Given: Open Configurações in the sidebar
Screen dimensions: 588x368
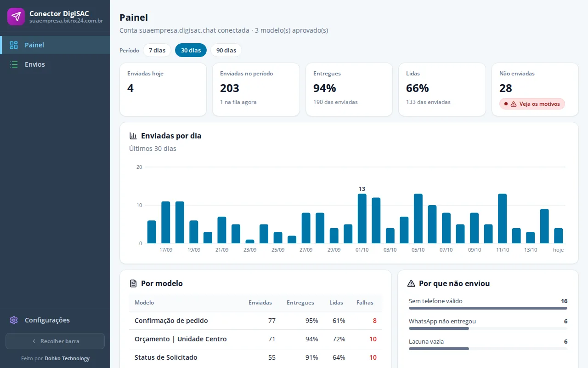Looking at the screenshot, I should click(55, 320).
